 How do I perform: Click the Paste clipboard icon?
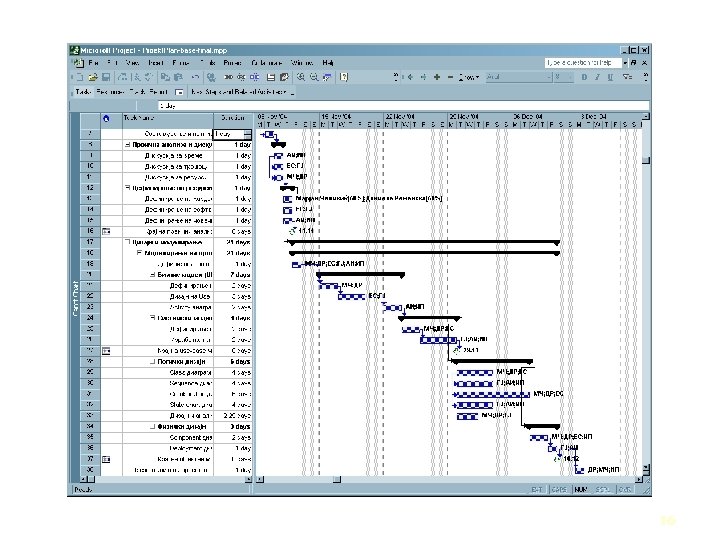[179, 77]
